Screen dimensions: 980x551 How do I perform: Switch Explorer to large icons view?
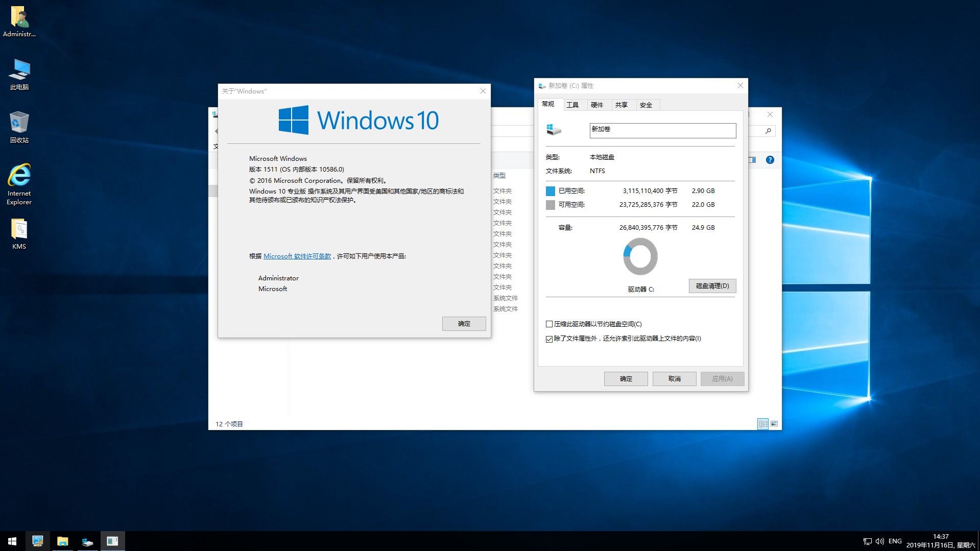[x=774, y=424]
